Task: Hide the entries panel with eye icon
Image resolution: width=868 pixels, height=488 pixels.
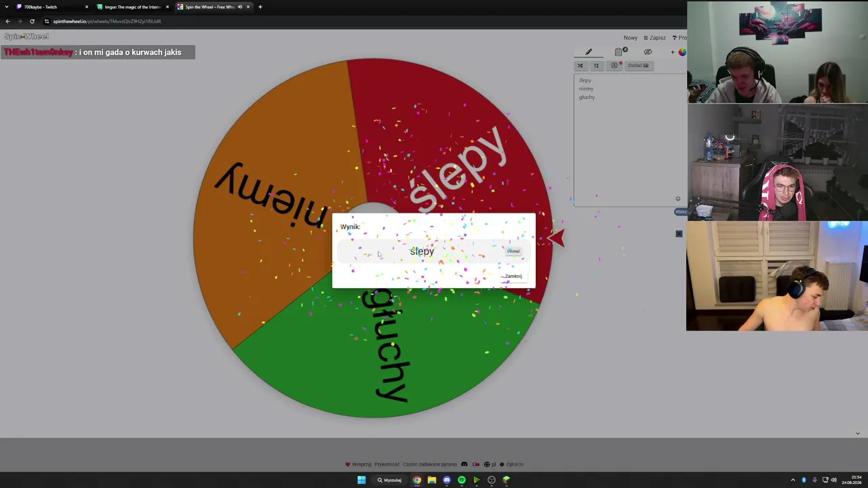Action: click(x=648, y=52)
